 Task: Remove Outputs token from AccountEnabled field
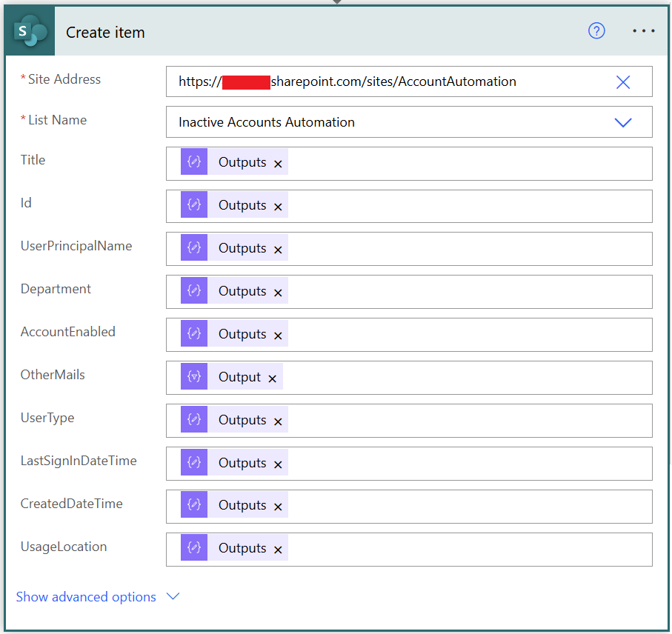pos(278,336)
